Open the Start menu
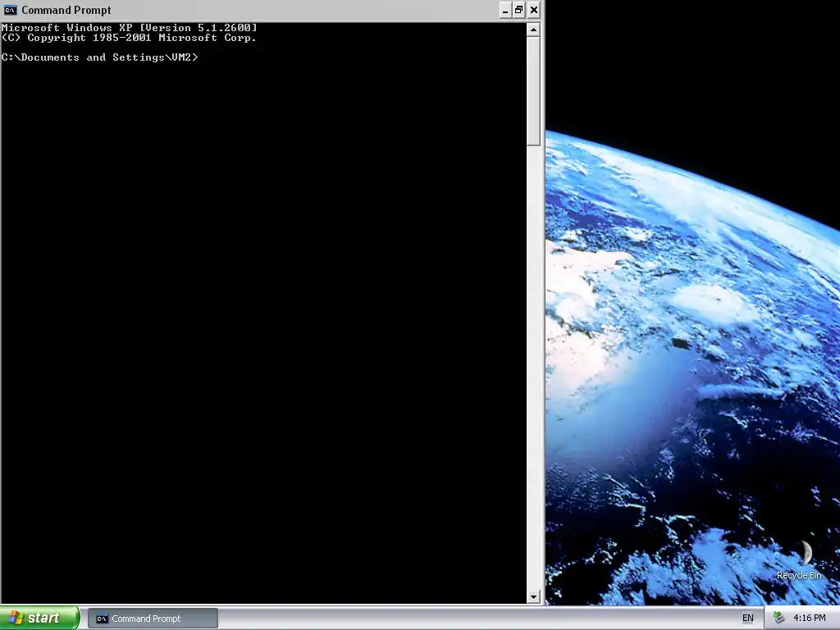The image size is (840, 630). [39, 618]
